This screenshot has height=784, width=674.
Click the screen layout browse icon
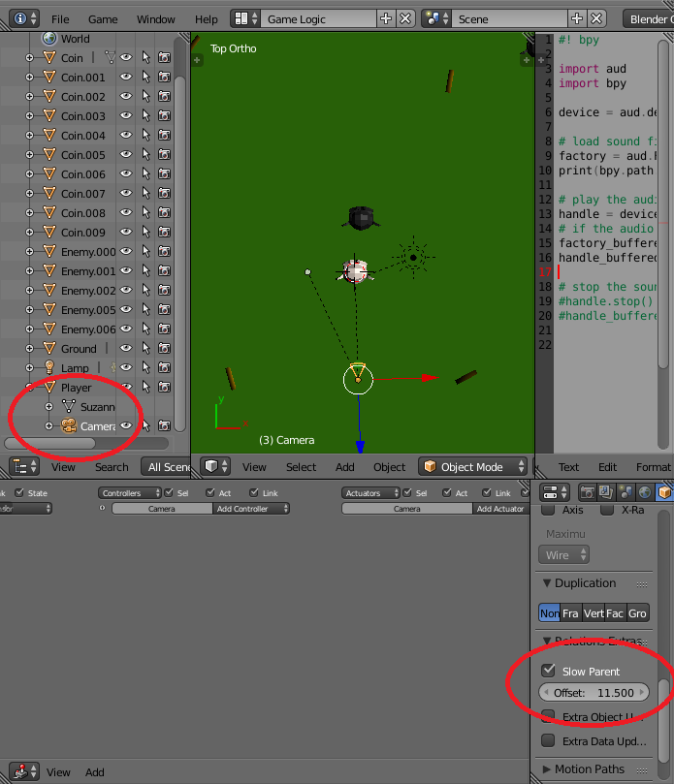pos(245,19)
